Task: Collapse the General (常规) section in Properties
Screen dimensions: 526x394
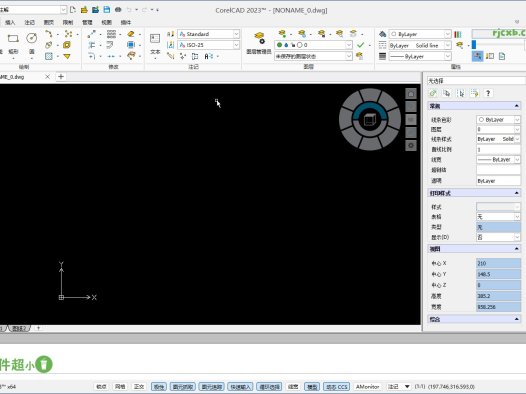Action: pos(517,106)
